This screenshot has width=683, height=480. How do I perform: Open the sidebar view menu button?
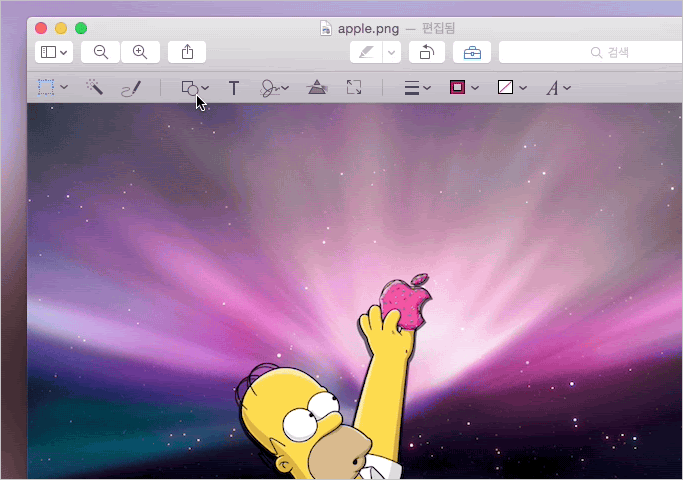pyautogui.click(x=54, y=52)
